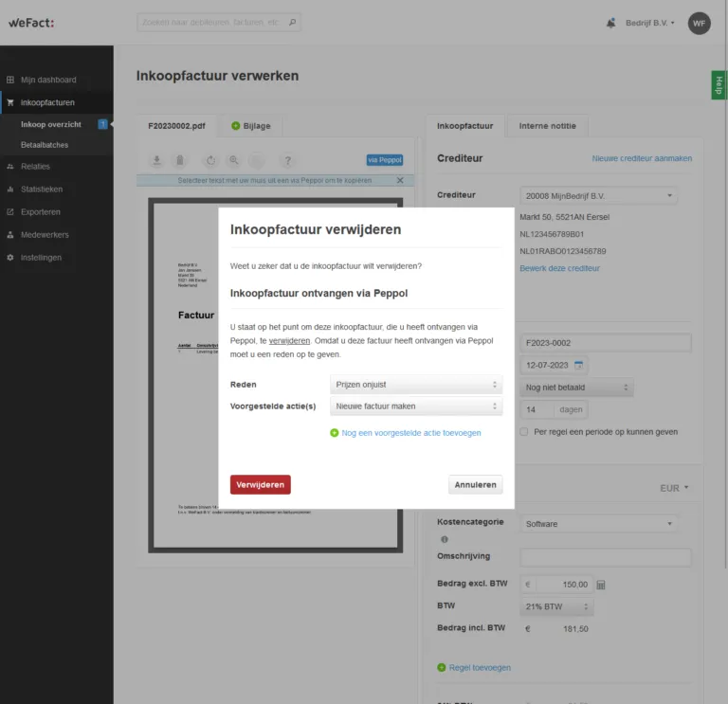Viewport: 728px width, 704px height.
Task: Open the Kostencategorie Software dropdown
Action: tap(599, 524)
